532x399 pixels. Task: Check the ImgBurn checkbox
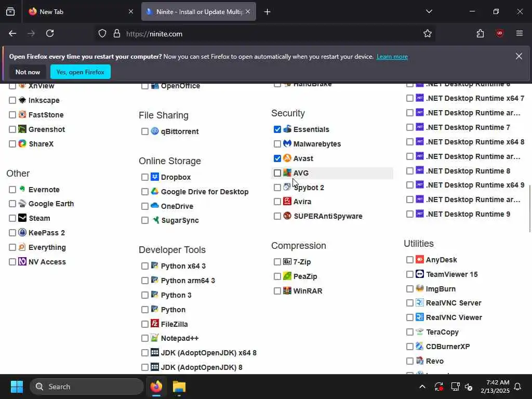pos(410,289)
